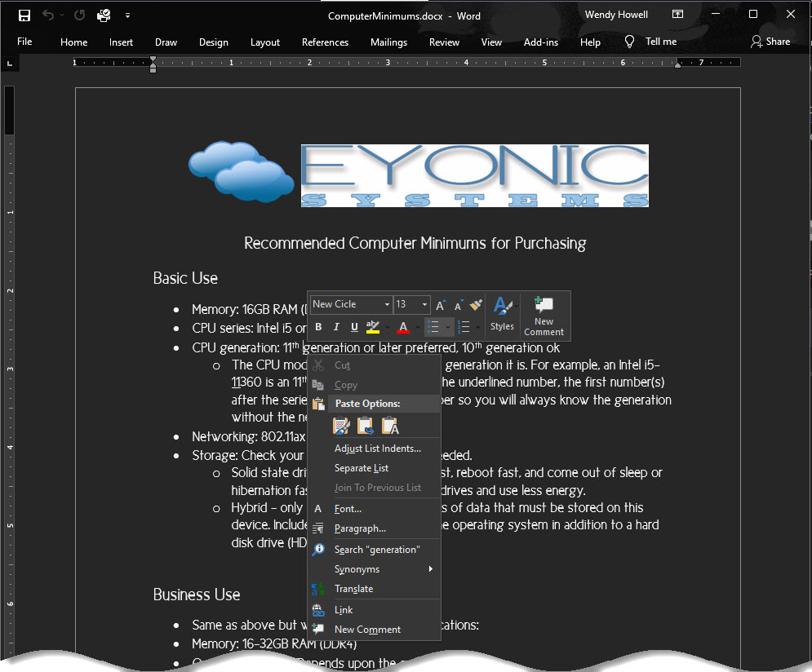Click the Redo icon in quick access toolbar
The image size is (812, 672).
point(79,15)
